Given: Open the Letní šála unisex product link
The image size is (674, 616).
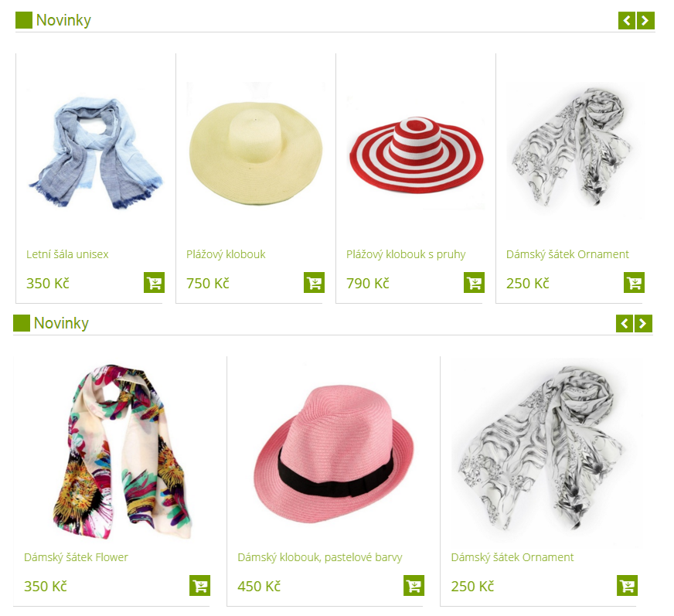Looking at the screenshot, I should tap(67, 254).
